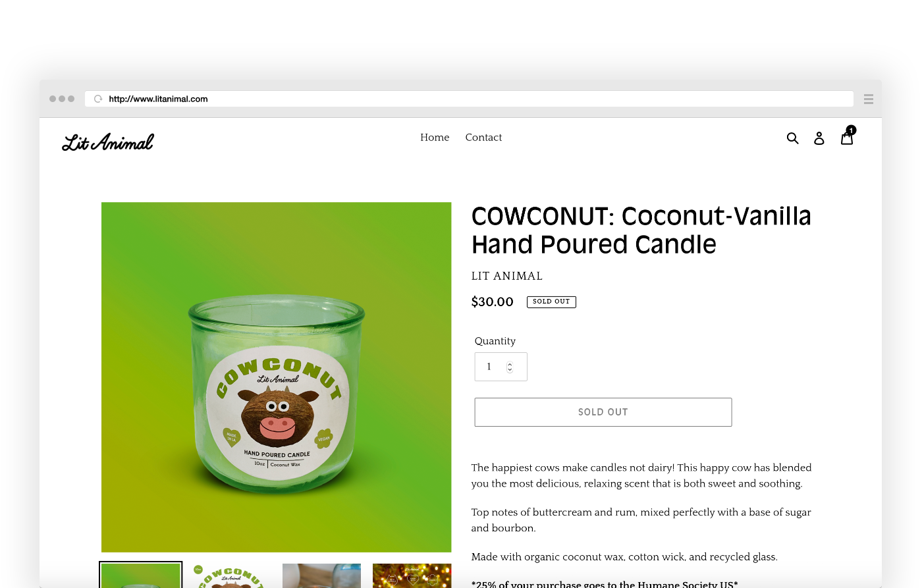Image resolution: width=922 pixels, height=588 pixels.
Task: Click the SOLD OUT badge beside the price
Action: 551,302
